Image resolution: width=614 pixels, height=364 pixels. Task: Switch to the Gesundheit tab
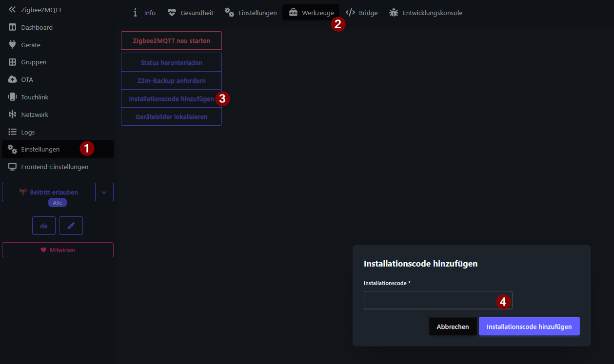click(190, 13)
